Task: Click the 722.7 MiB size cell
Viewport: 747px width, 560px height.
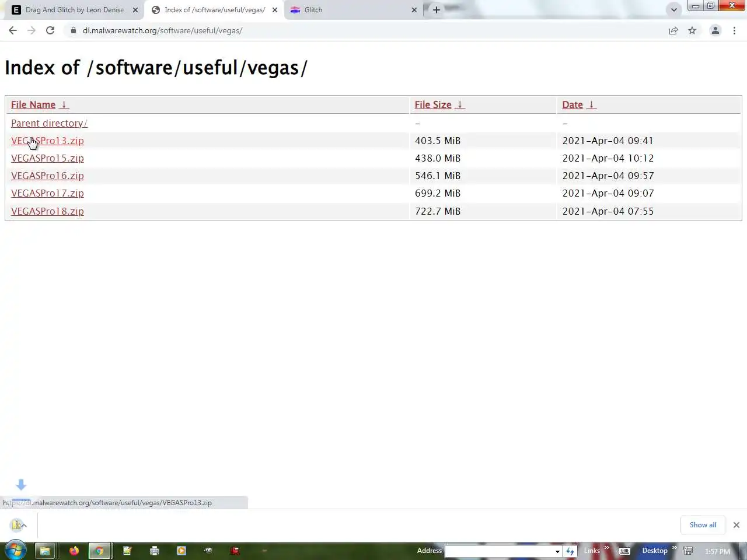Action: (x=438, y=211)
